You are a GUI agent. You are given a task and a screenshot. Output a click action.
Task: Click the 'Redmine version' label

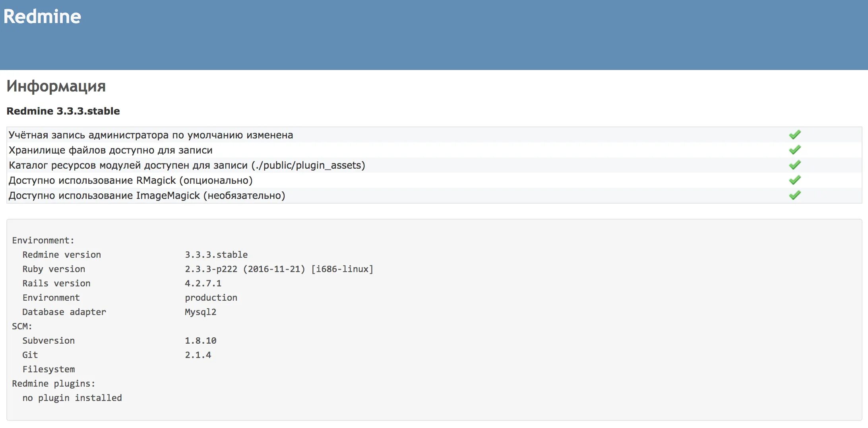[62, 255]
